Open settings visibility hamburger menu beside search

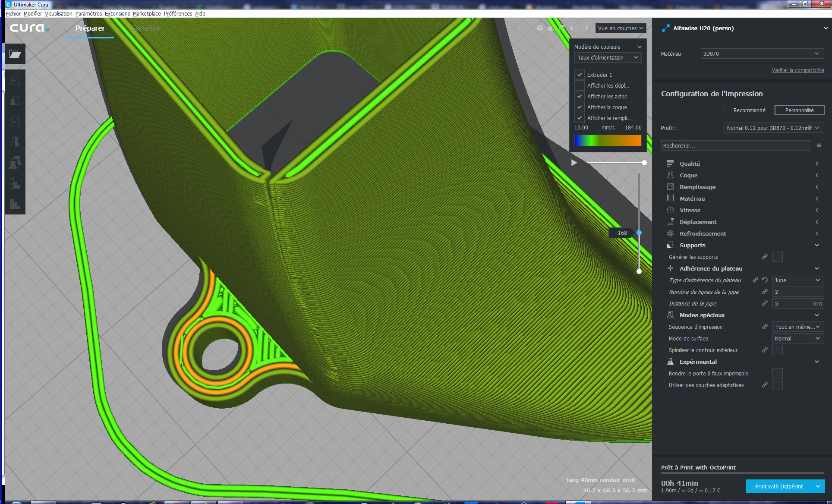(819, 146)
